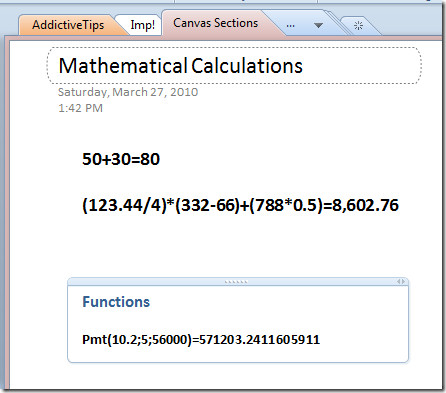Click the Pmt(10.2;5;56000) formula line
This screenshot has height=393, width=446.
[x=201, y=340]
